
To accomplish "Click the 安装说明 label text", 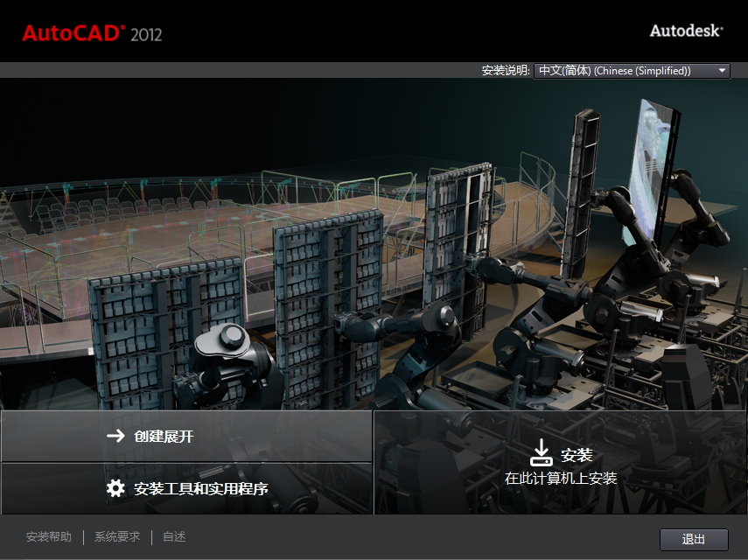I will tap(506, 71).
